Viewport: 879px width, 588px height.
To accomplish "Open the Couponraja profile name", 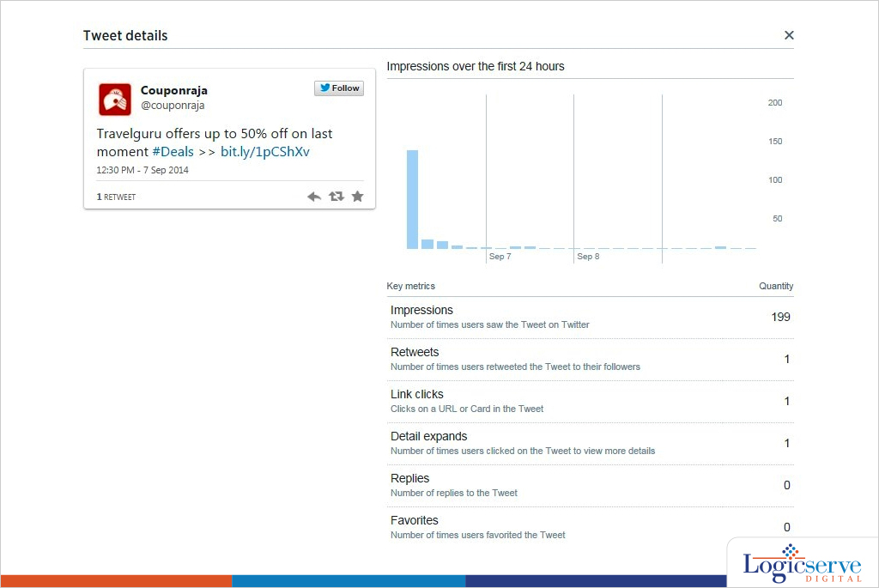I will pyautogui.click(x=173, y=90).
